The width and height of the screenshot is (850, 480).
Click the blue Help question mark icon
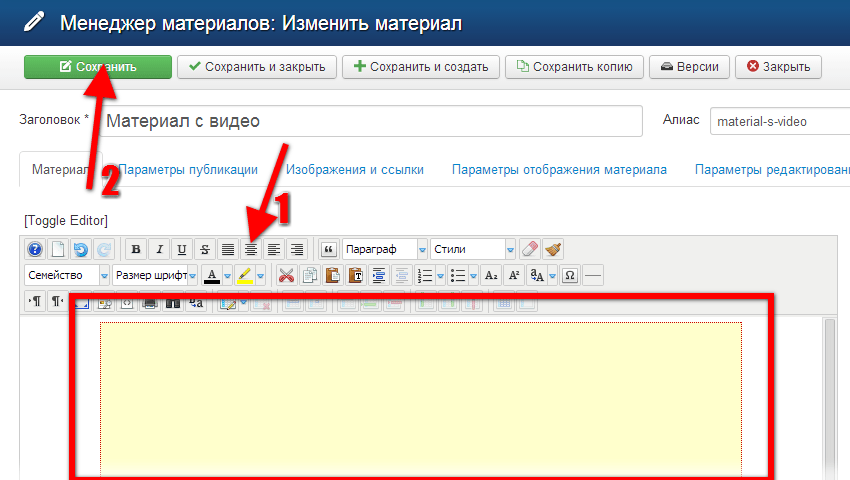coord(35,249)
